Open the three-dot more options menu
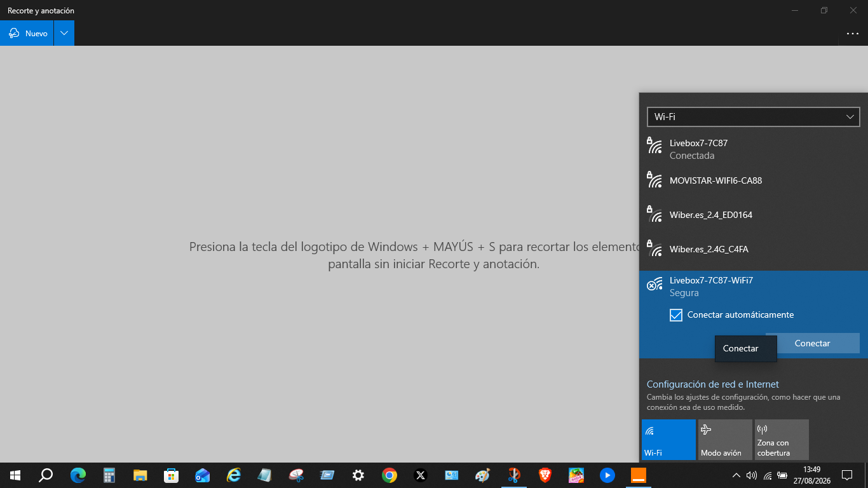This screenshot has height=488, width=868. coord(853,33)
